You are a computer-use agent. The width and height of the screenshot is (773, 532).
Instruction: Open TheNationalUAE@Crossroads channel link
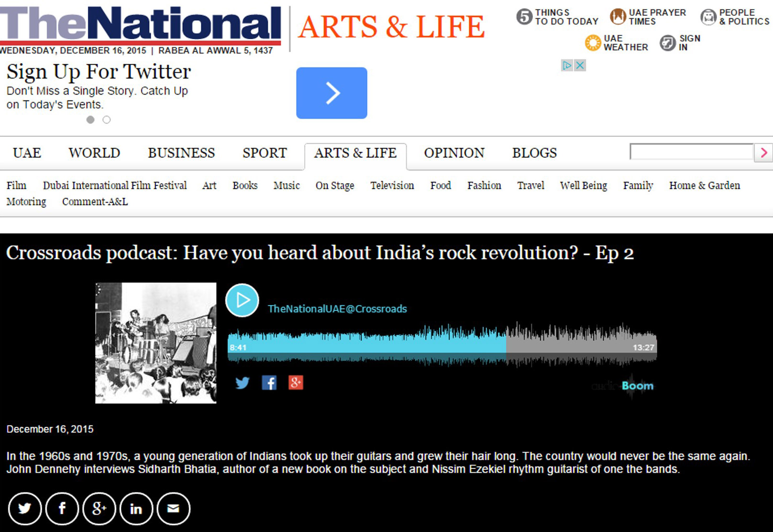pyautogui.click(x=337, y=309)
